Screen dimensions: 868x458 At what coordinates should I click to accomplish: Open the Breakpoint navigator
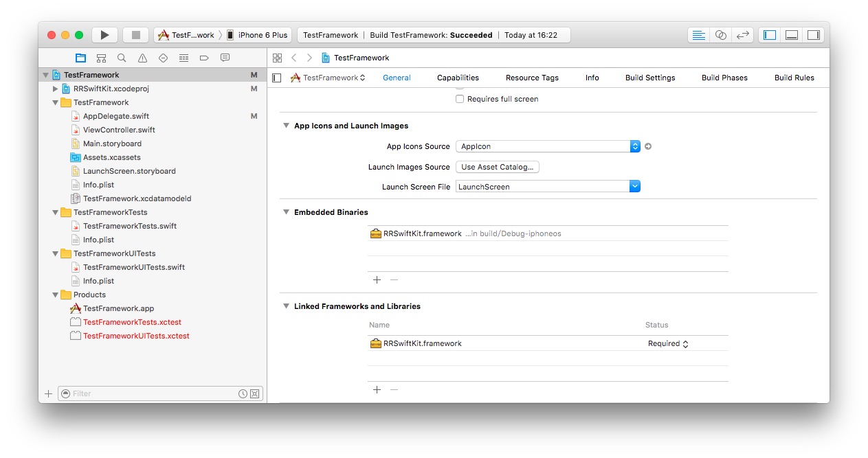click(204, 58)
